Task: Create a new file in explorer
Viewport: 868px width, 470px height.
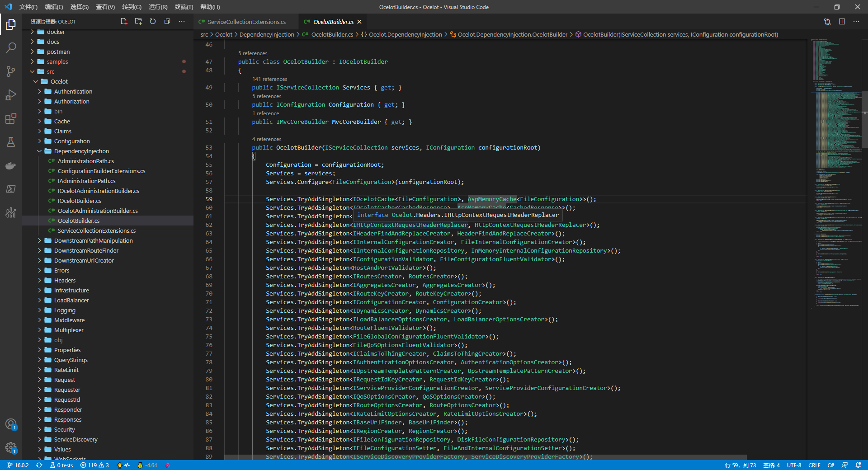Action: tap(124, 21)
